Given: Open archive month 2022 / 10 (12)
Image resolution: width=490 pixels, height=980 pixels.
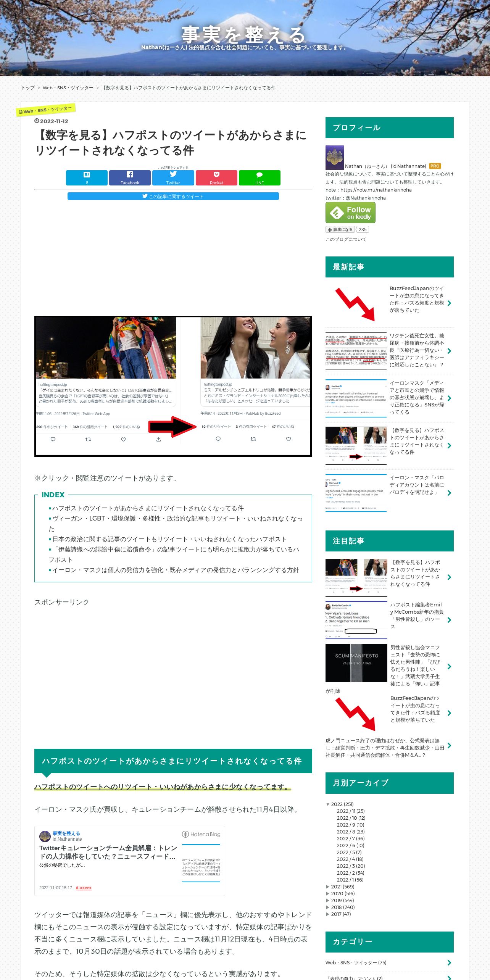Looking at the screenshot, I should pyautogui.click(x=351, y=818).
